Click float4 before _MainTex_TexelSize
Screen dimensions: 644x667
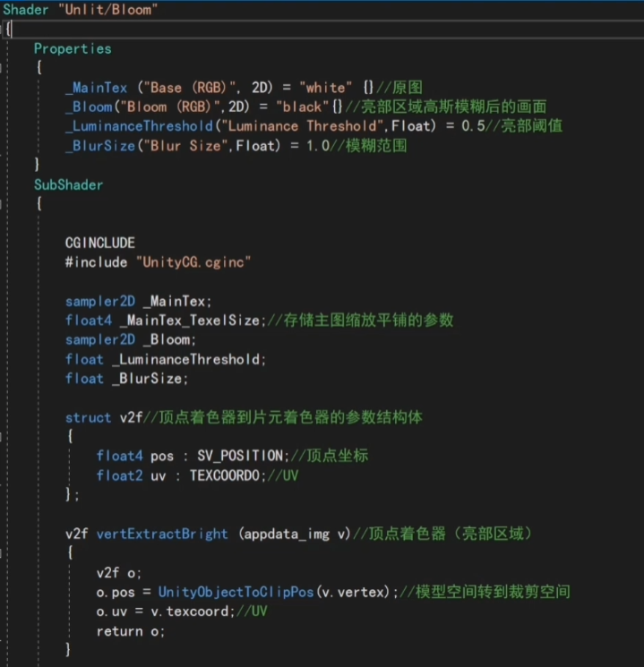tap(89, 321)
